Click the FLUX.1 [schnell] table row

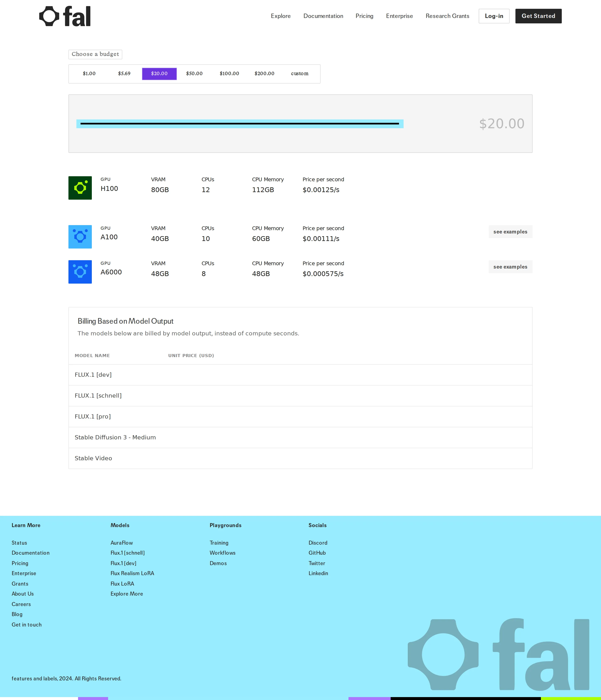click(x=300, y=396)
